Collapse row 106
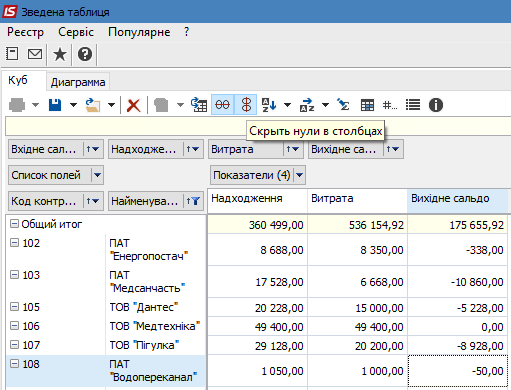511x390 pixels. pos(14,326)
